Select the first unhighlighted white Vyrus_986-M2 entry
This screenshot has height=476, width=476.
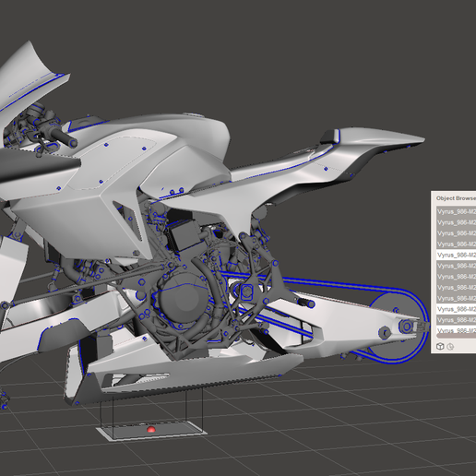[456, 255]
